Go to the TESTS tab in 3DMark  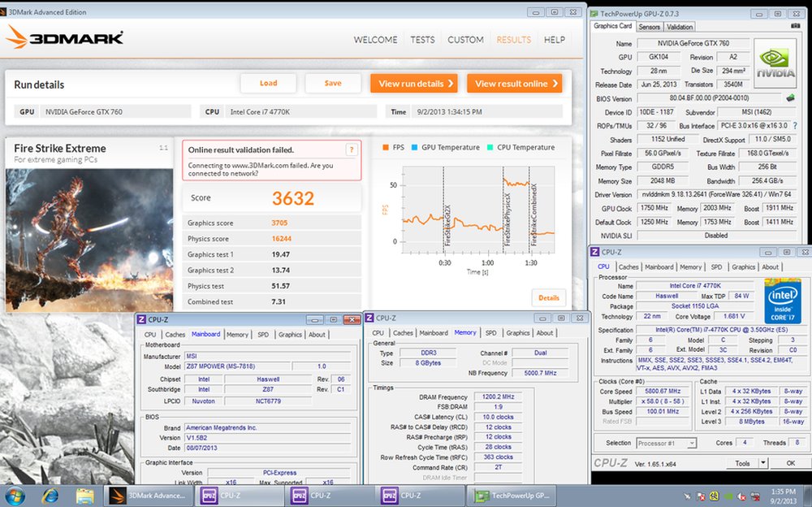422,40
